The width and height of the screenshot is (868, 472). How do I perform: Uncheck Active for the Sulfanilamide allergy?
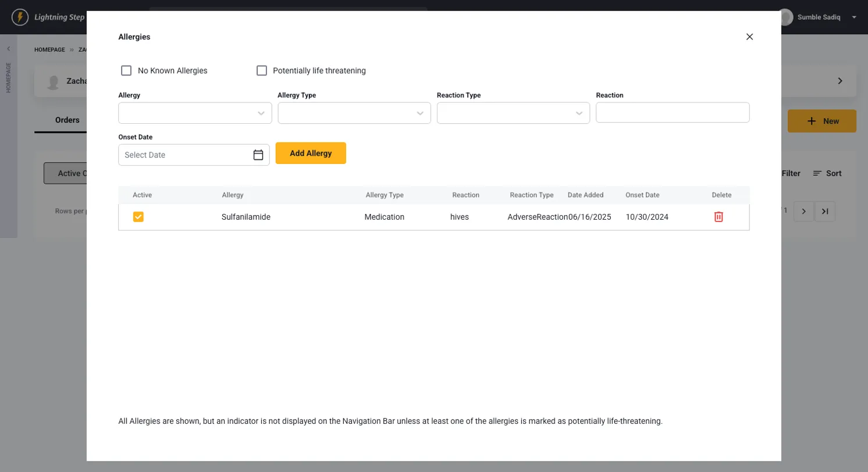tap(138, 217)
